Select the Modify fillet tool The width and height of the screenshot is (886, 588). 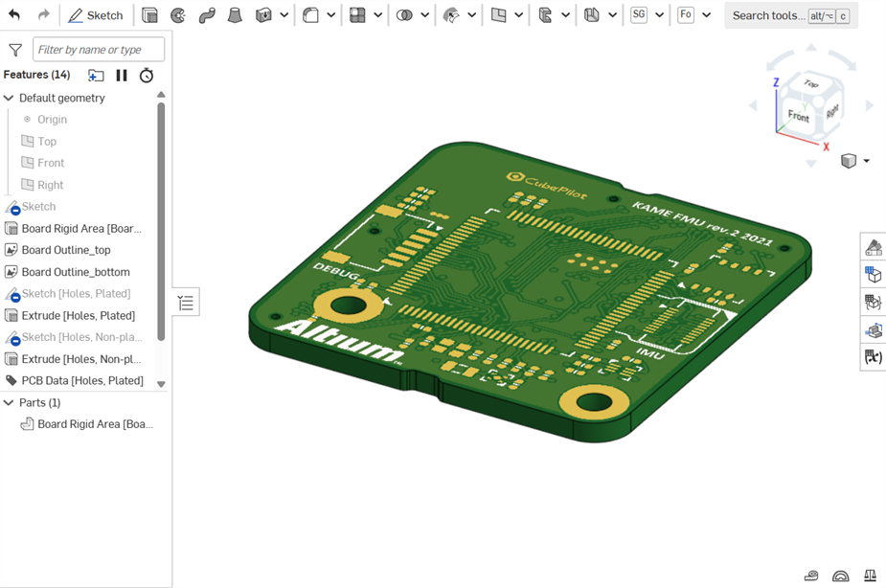coord(451,15)
